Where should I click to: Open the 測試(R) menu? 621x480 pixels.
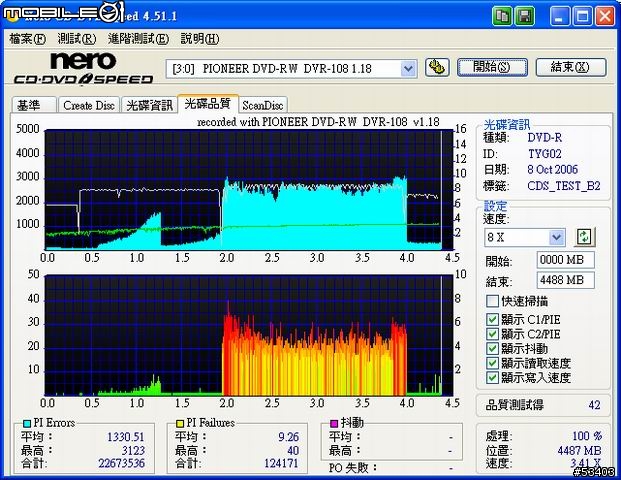click(x=77, y=39)
